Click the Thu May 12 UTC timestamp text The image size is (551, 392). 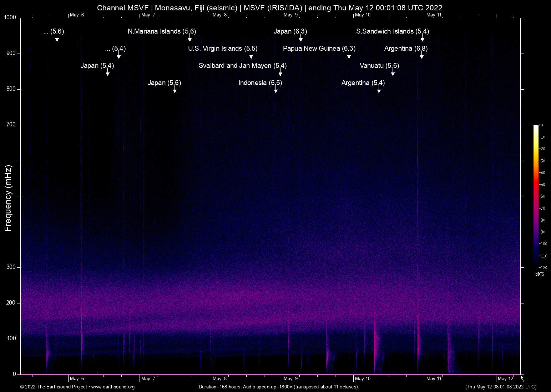[x=500, y=387]
